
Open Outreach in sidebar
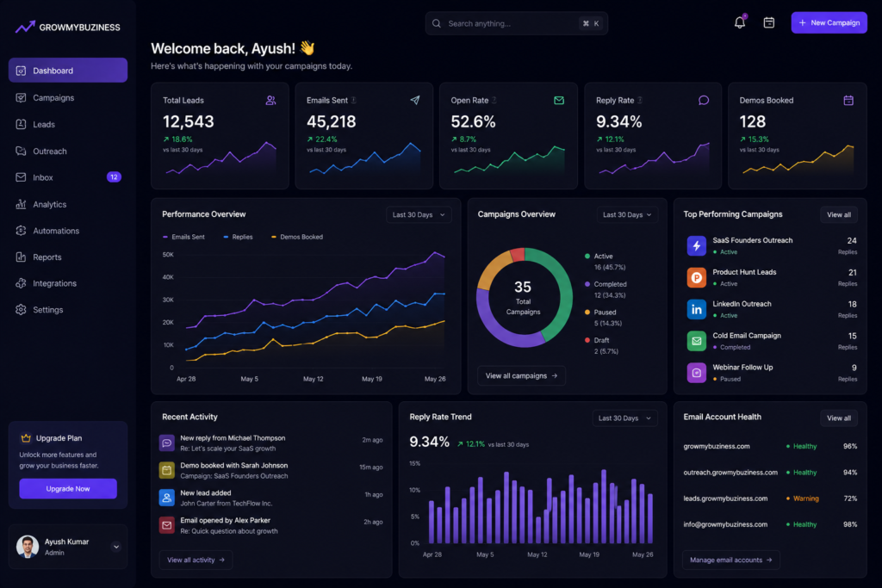[x=67, y=152]
